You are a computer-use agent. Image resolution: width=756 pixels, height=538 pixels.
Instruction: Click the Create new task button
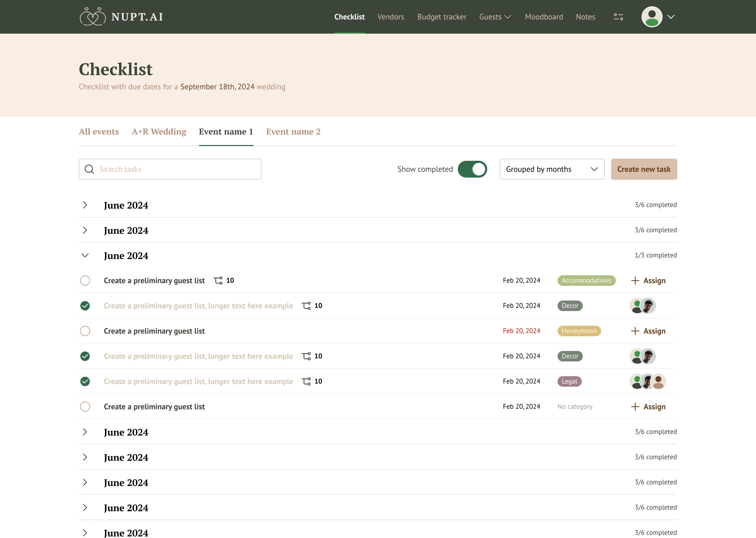point(643,169)
